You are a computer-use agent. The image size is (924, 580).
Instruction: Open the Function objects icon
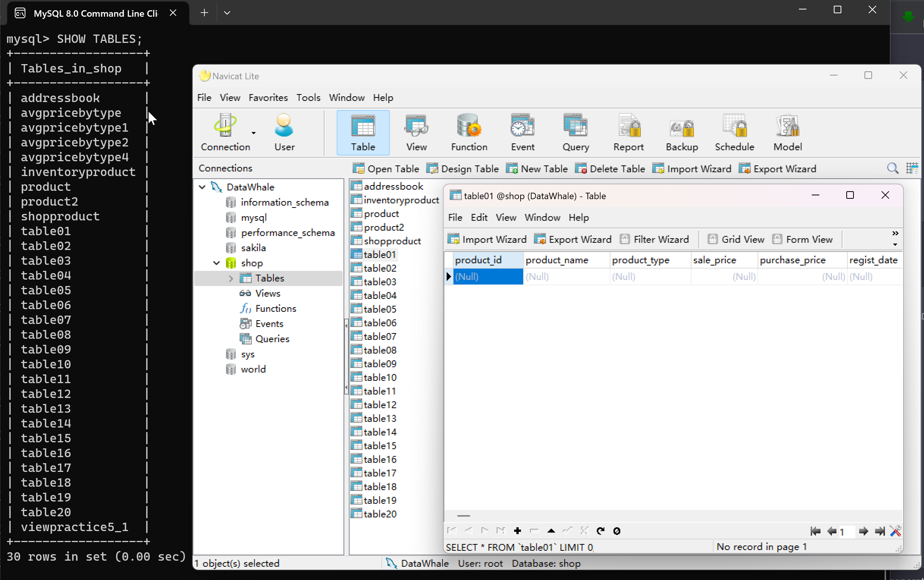[469, 132]
